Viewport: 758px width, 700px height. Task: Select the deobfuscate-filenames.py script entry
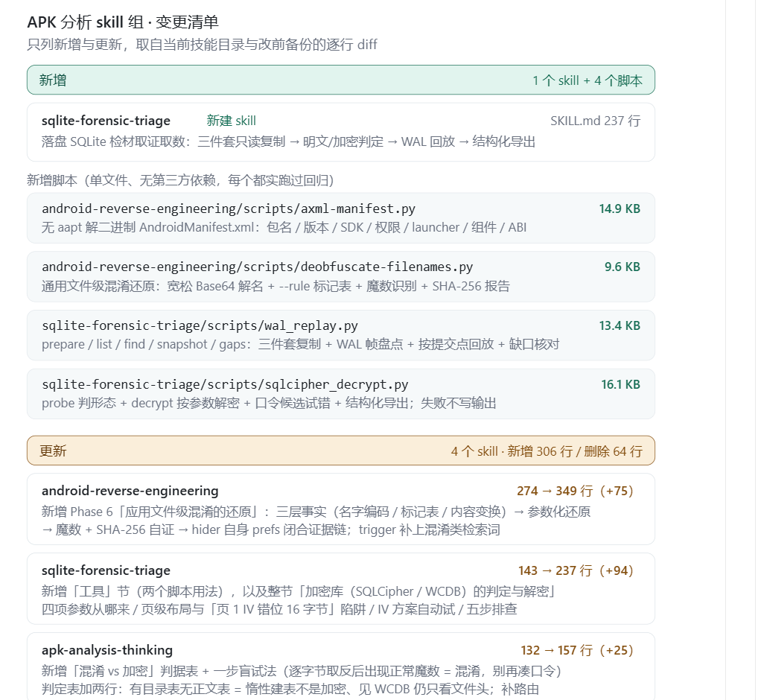(x=341, y=276)
